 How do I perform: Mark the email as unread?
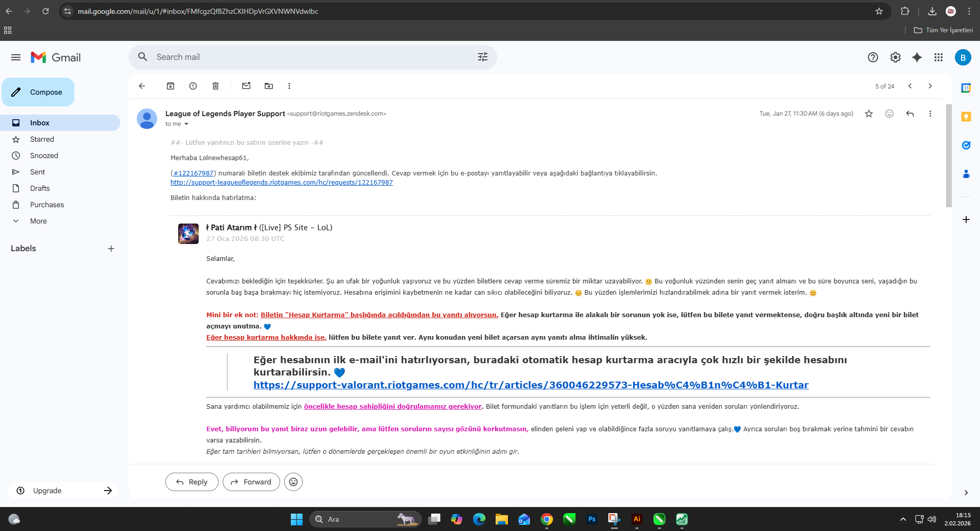coord(246,86)
